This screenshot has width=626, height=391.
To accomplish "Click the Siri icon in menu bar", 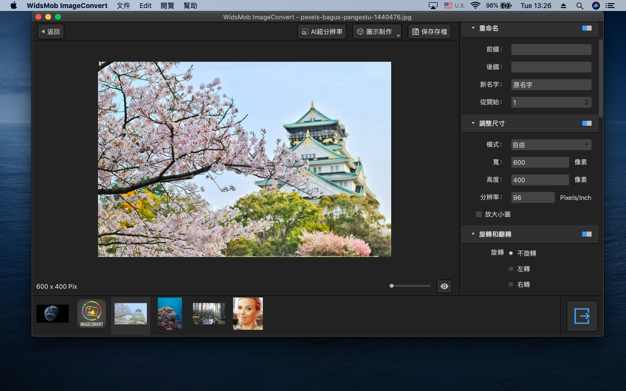I will pos(596,6).
